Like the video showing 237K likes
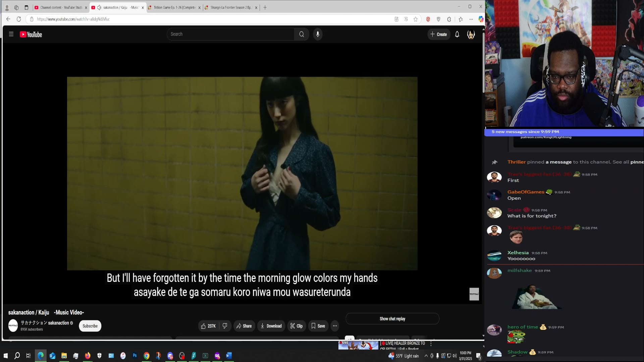Viewport: 644px width, 362px height. pos(209,326)
